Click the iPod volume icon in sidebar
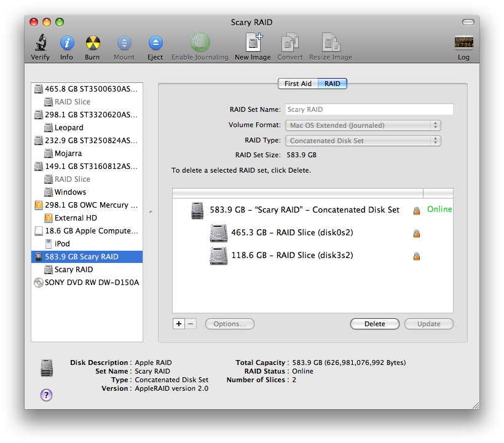The image size is (504, 443). tap(48, 244)
